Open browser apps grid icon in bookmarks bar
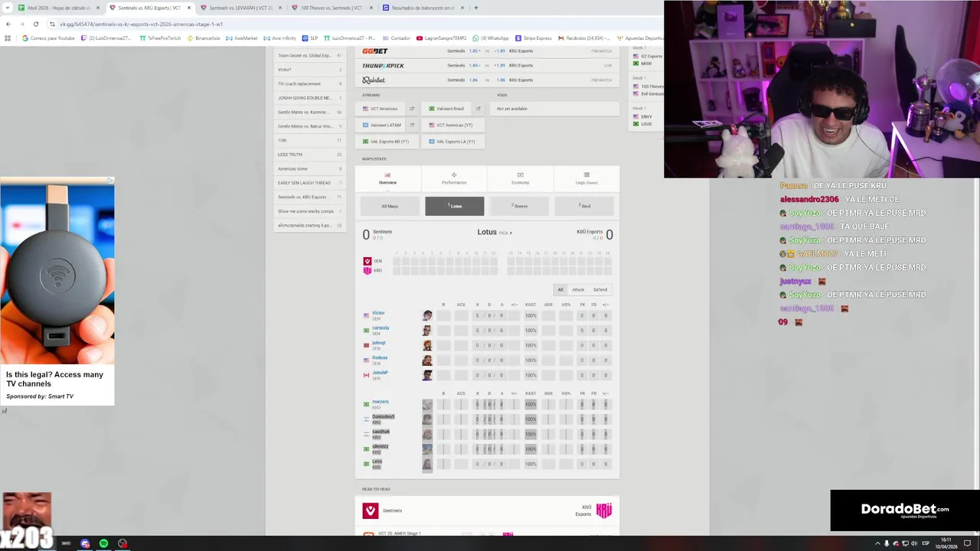Viewport: 980px width, 551px height. tap(8, 37)
